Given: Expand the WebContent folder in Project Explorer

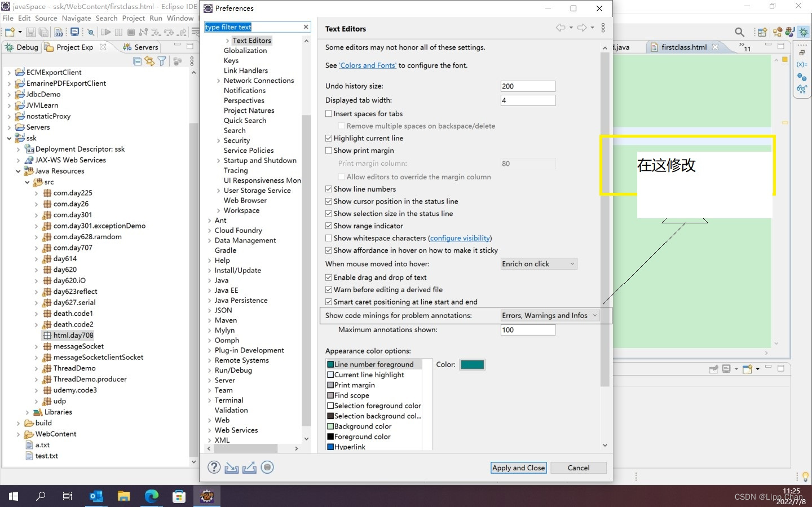Looking at the screenshot, I should 18,434.
